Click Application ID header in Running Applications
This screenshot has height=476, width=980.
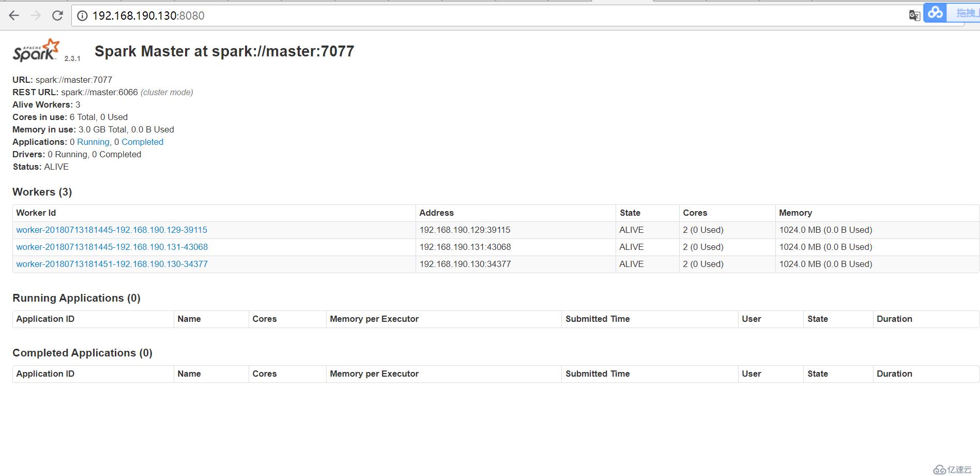pos(45,319)
